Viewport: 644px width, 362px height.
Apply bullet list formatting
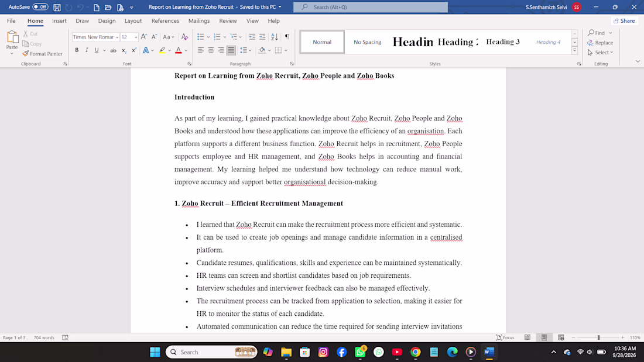pyautogui.click(x=200, y=37)
